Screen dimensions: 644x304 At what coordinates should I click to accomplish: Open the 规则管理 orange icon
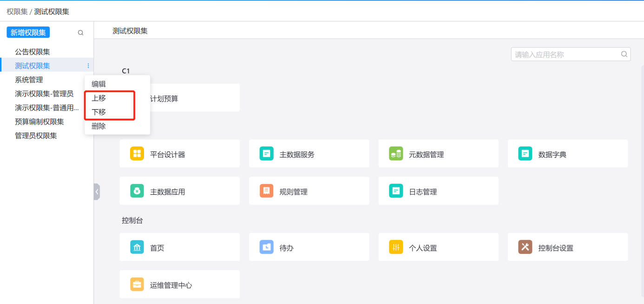267,191
